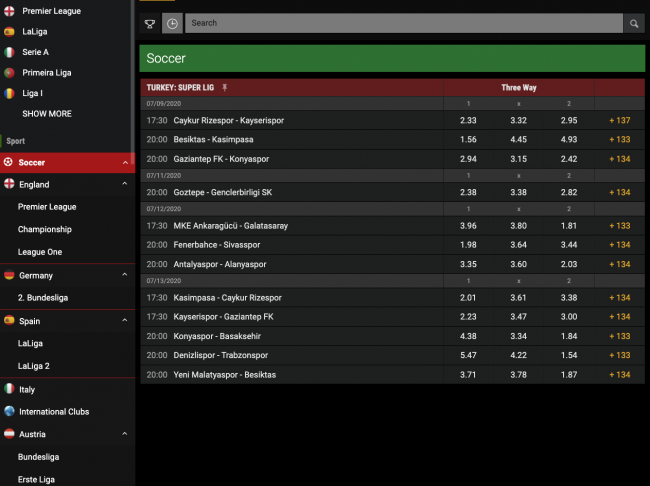
Task: Pin the Turkey Super Lig league
Action: click(x=225, y=88)
